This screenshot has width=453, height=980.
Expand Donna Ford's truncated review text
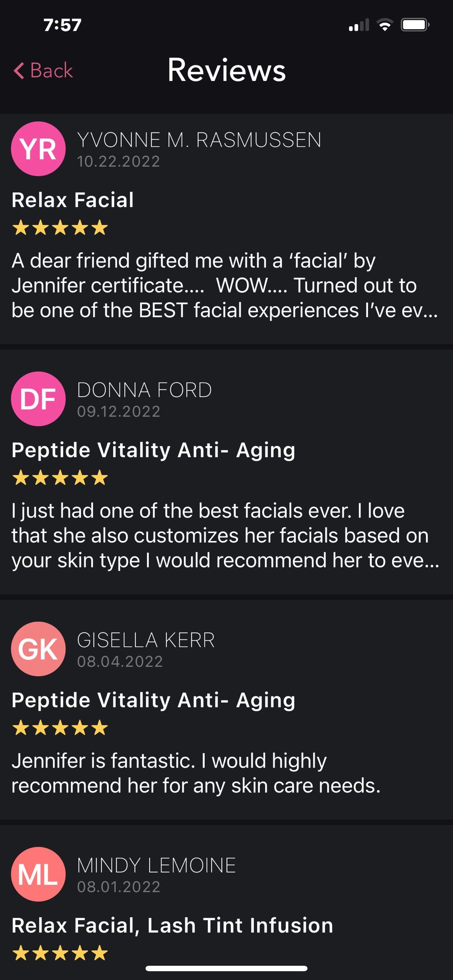(x=225, y=536)
